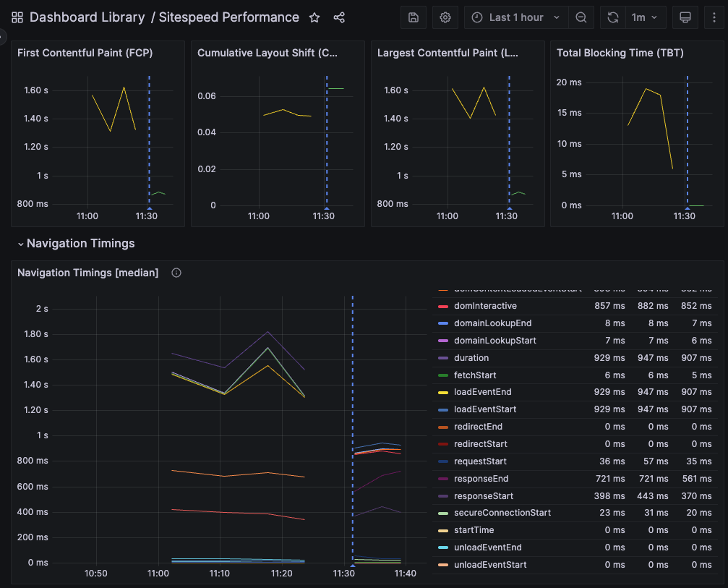
Task: Isolate startTime series in legend
Action: (474, 530)
